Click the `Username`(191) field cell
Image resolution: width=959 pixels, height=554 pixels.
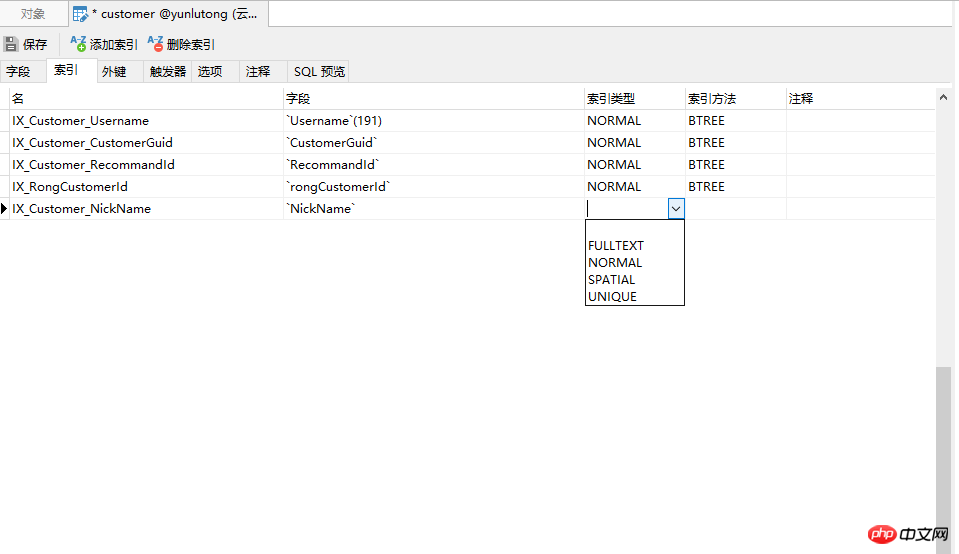pyautogui.click(x=434, y=120)
